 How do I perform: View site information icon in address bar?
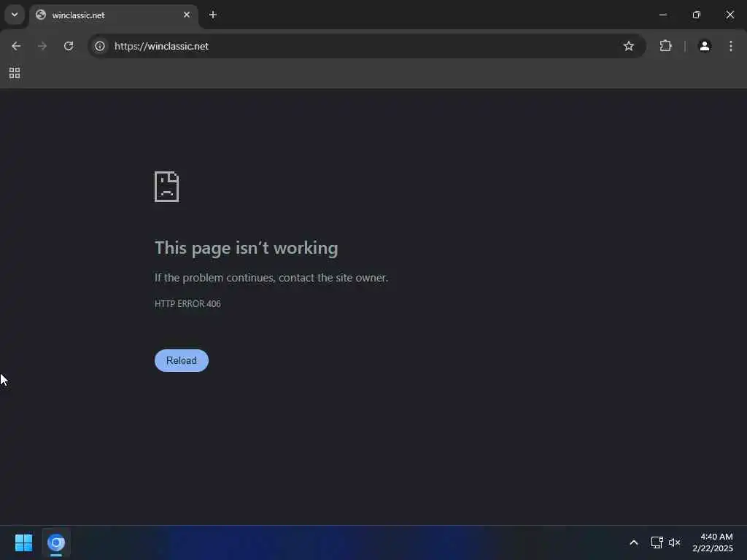[100, 46]
